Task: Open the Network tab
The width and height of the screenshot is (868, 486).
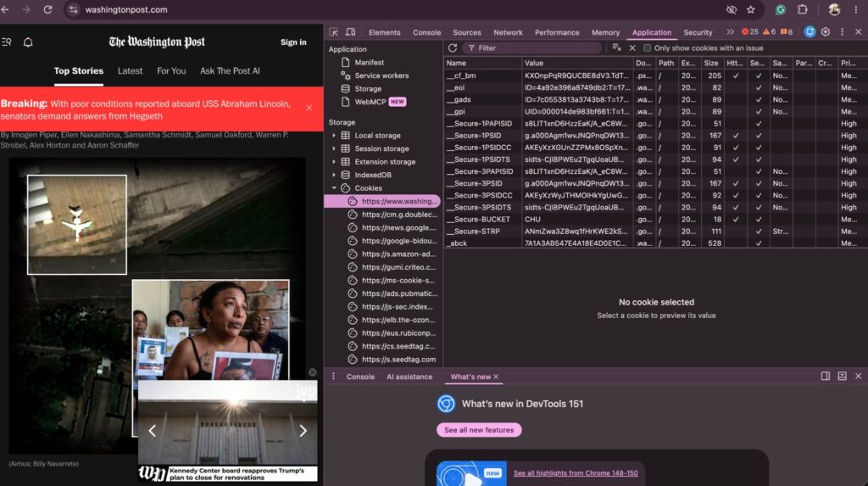Action: pyautogui.click(x=508, y=33)
